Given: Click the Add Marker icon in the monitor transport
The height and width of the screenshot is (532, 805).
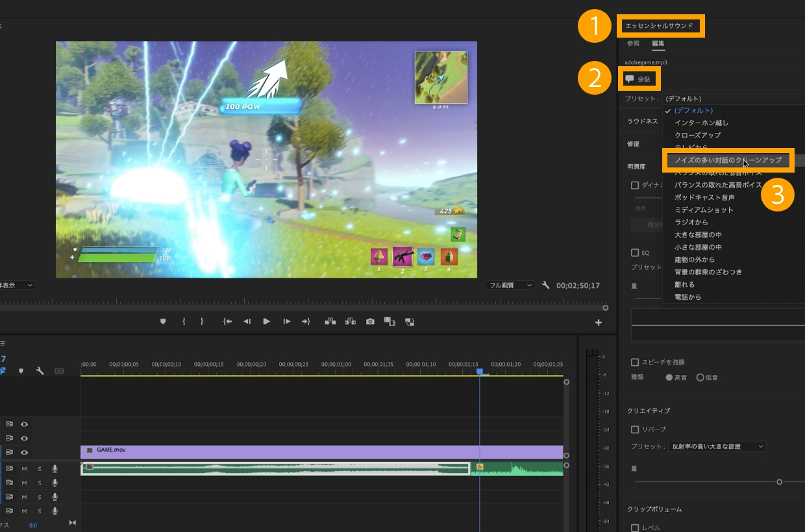Looking at the screenshot, I should coord(163,321).
